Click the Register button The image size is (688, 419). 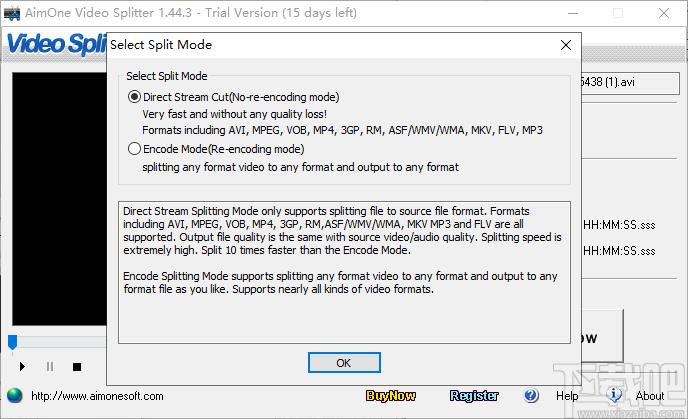click(x=474, y=396)
